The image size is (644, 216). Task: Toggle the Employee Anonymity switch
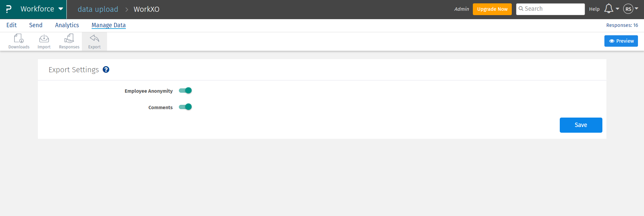click(185, 90)
